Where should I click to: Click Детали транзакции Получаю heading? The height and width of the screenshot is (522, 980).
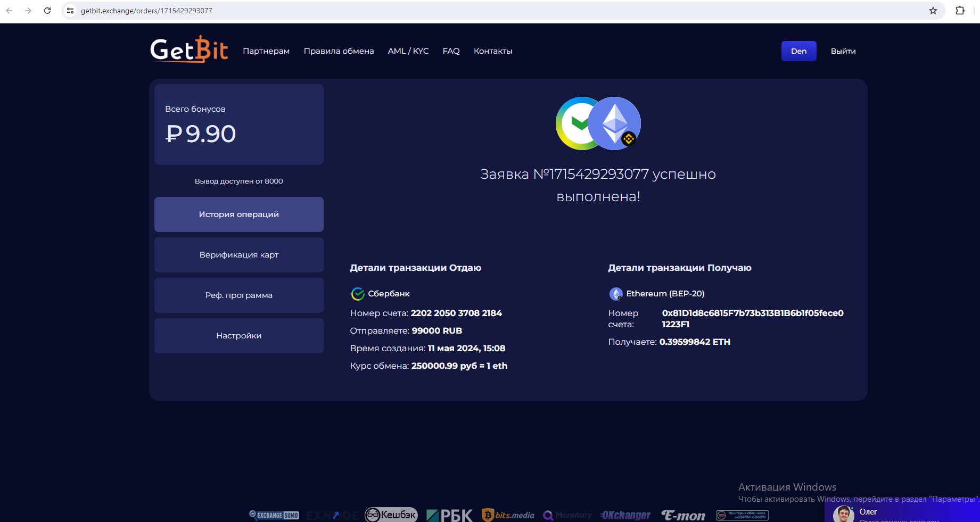click(680, 268)
